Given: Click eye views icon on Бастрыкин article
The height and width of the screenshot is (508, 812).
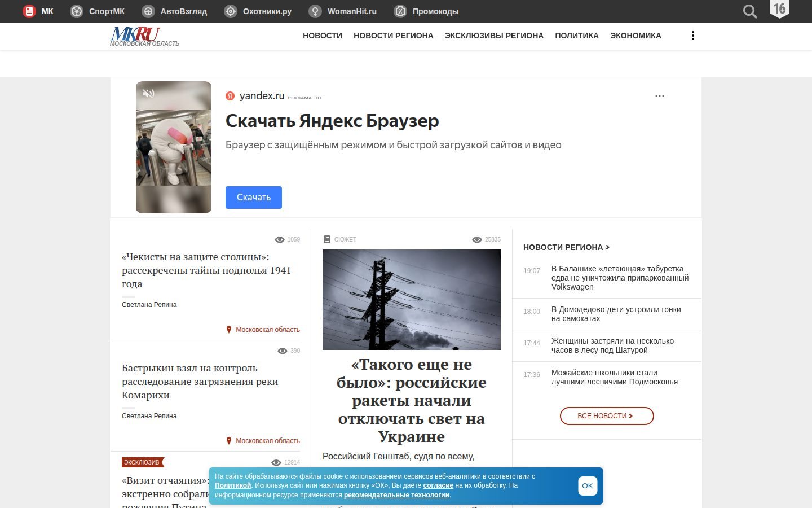Looking at the screenshot, I should tap(283, 351).
